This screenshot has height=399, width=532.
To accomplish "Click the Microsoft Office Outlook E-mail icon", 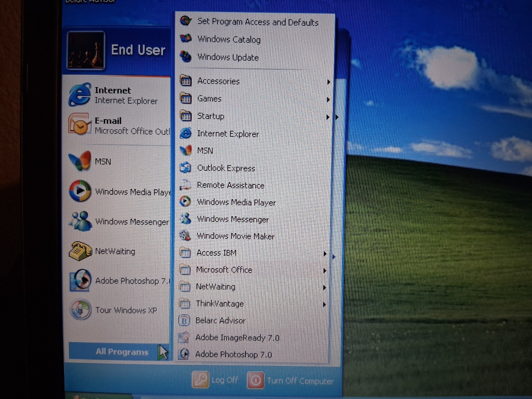I will click(79, 124).
